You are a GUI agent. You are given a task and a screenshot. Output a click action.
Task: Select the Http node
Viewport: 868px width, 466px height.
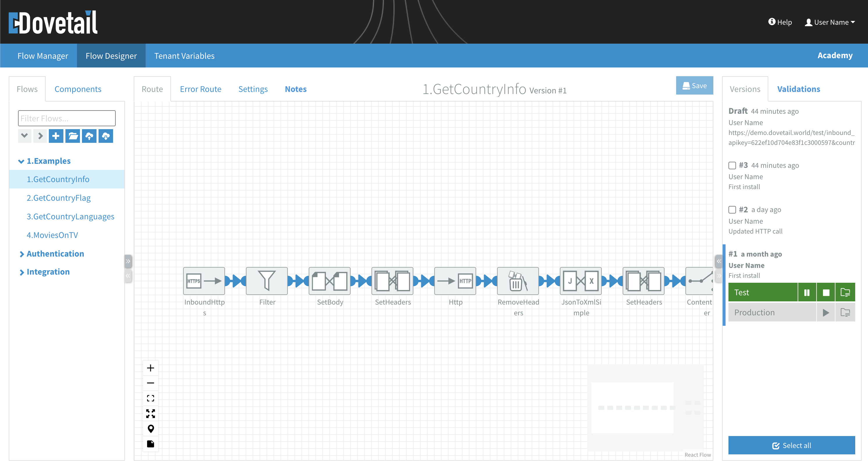[455, 281]
